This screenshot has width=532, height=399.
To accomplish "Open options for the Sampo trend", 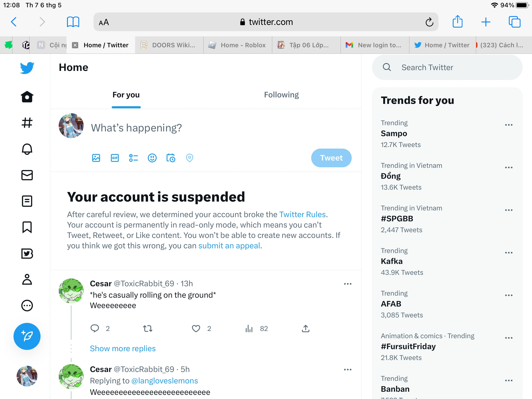I will point(509,125).
